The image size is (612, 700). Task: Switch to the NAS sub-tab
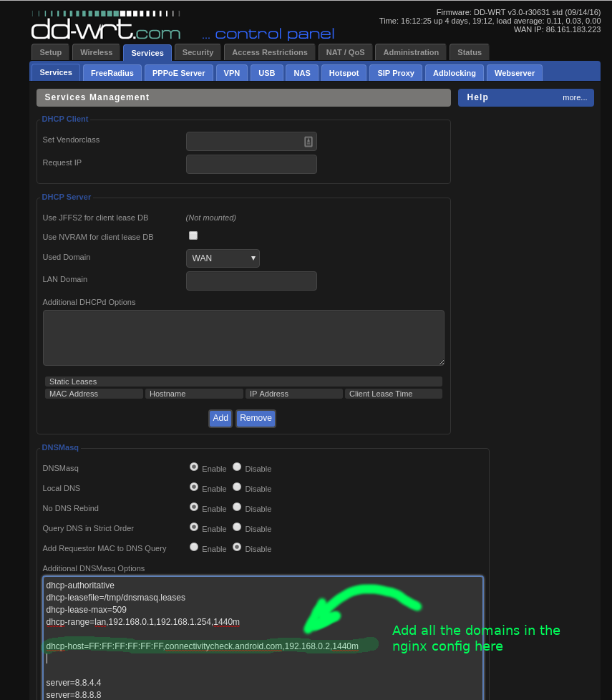tap(302, 73)
